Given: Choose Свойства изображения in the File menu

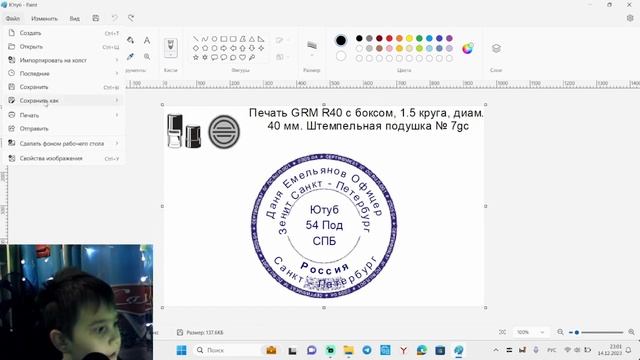Looking at the screenshot, I should pos(63,158).
